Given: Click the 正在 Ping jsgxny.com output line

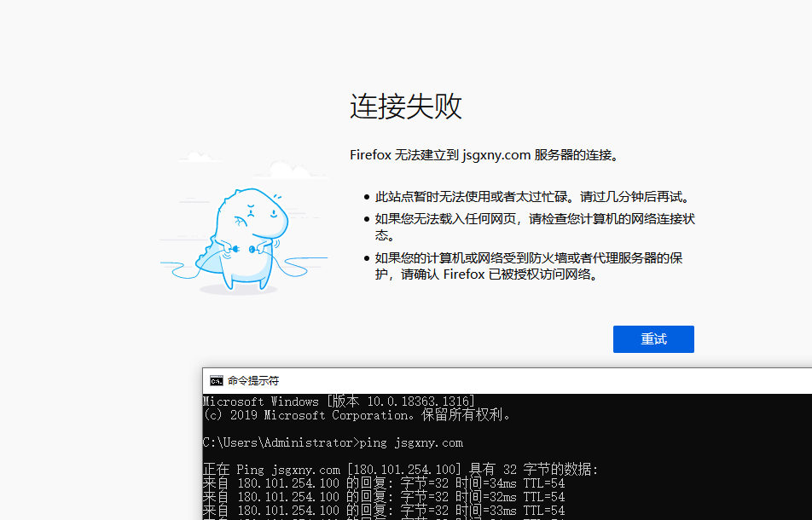Looking at the screenshot, I should click(401, 470).
